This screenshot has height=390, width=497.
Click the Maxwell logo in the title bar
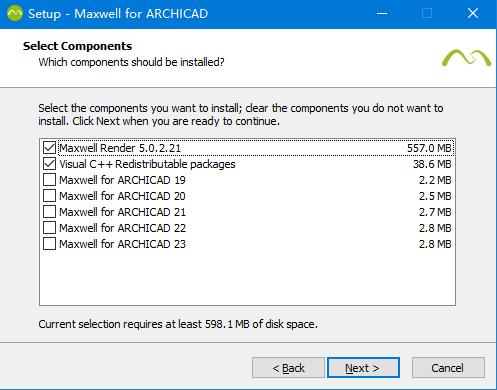coord(15,14)
